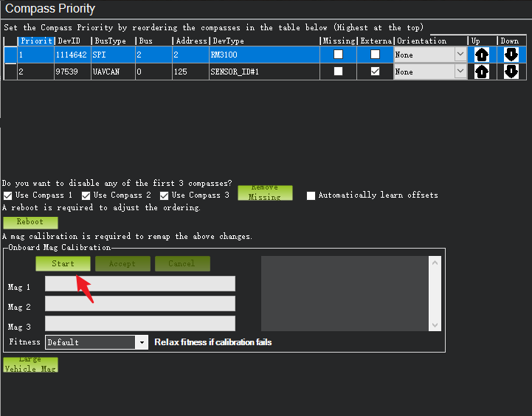This screenshot has height=416, width=532.
Task: Toggle External checkbox for SENSOR_ID#1 row
Action: point(375,72)
